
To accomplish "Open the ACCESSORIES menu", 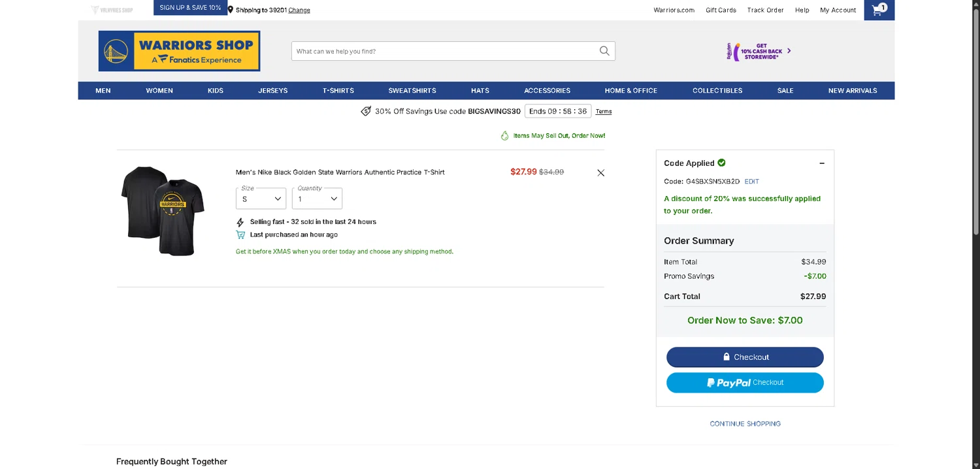I will pyautogui.click(x=547, y=91).
